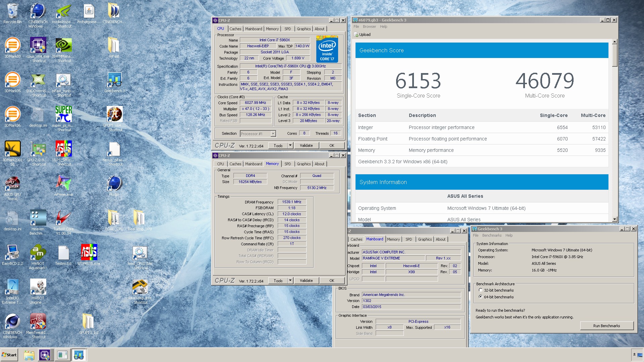Click the Multi-Core Score 46079
644x362 pixels.
[x=545, y=81]
